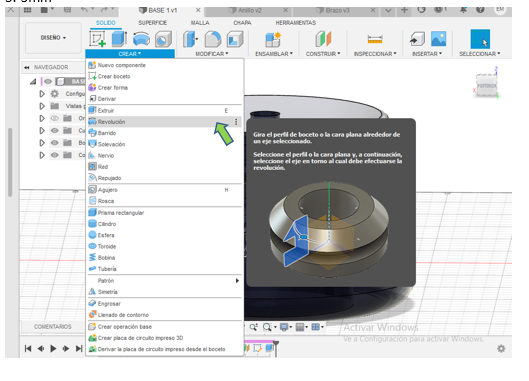Open the viewports layout icon in navigation bar
Screen dimensions: 529x381
(315, 327)
